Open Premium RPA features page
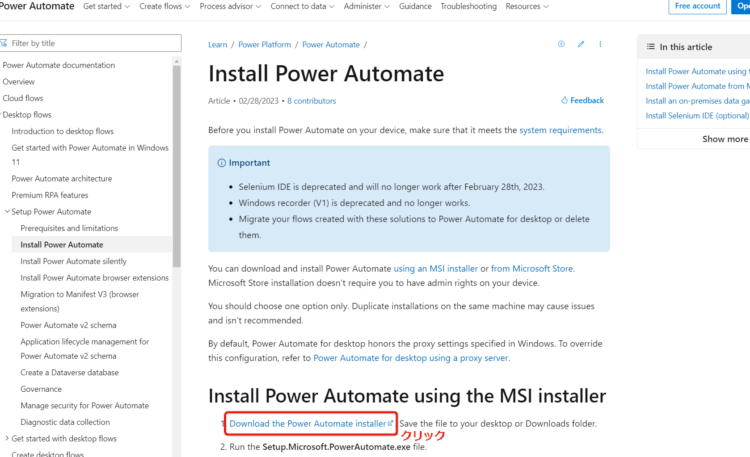Viewport: 750px width, 457px height. pyautogui.click(x=50, y=195)
